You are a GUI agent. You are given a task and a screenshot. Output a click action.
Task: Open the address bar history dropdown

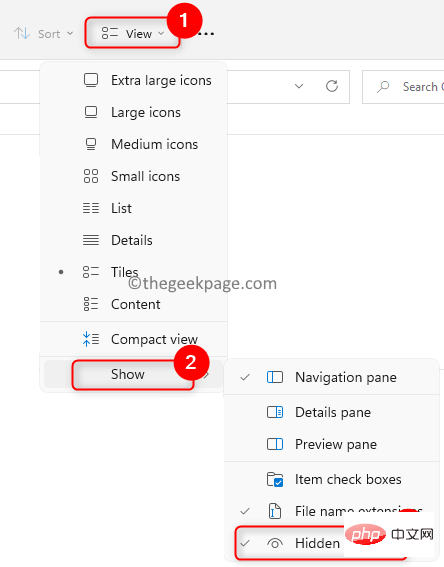(299, 86)
